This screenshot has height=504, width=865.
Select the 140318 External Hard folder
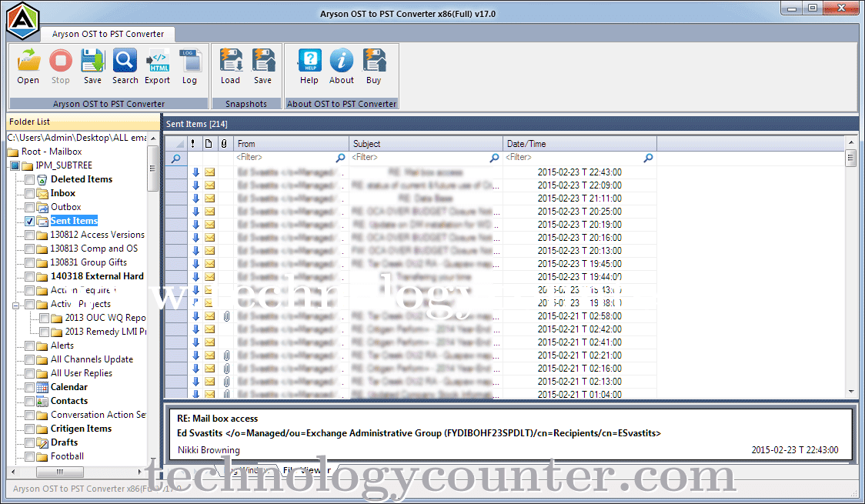click(97, 276)
